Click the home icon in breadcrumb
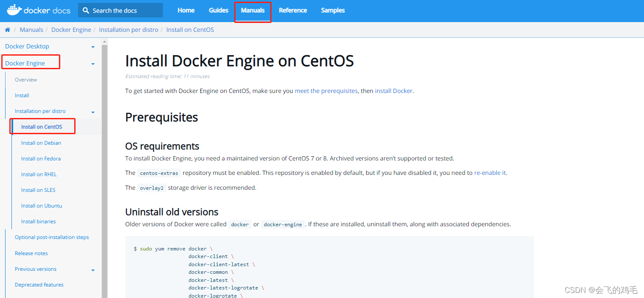The height and width of the screenshot is (298, 644). click(x=7, y=30)
